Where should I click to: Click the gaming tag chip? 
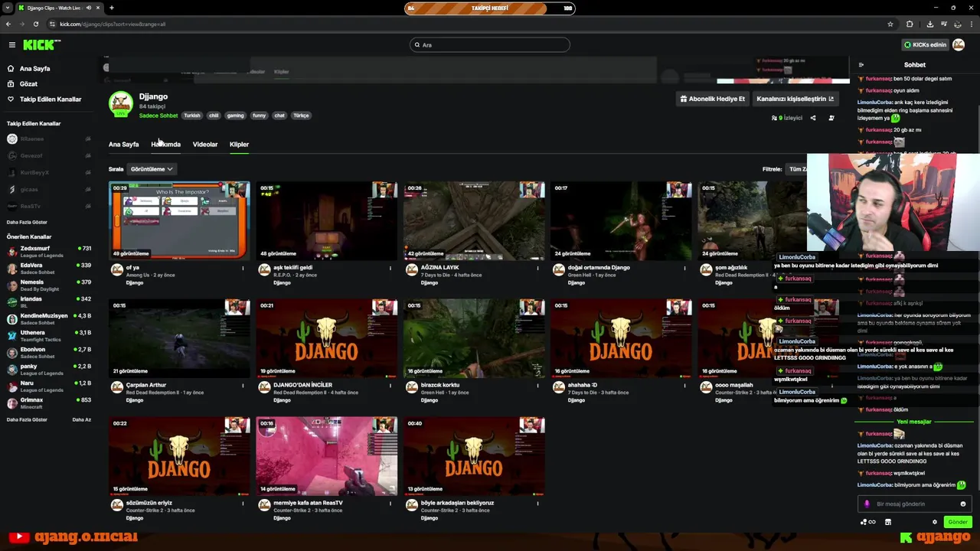coord(235,116)
